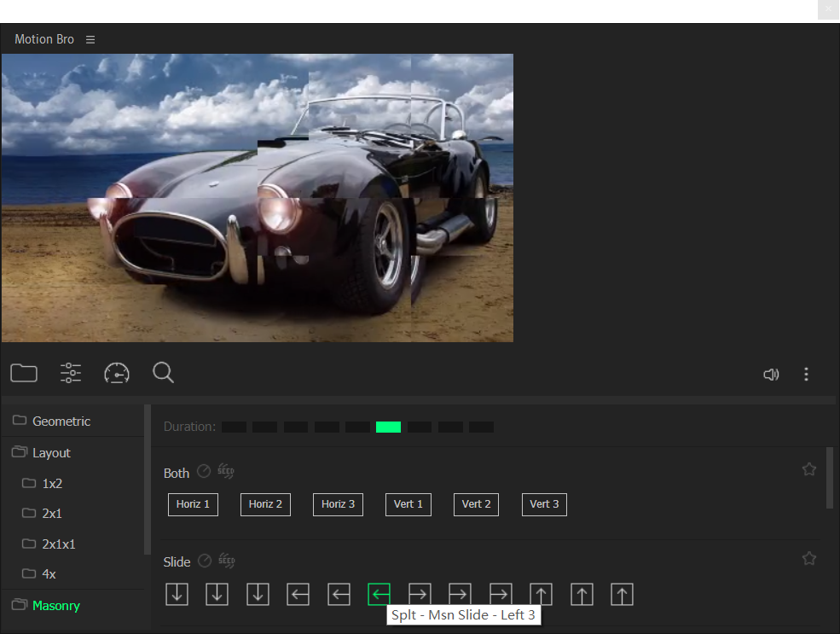Apply the highlighted Slide Left 3 preset
The height and width of the screenshot is (634, 840).
pos(379,595)
